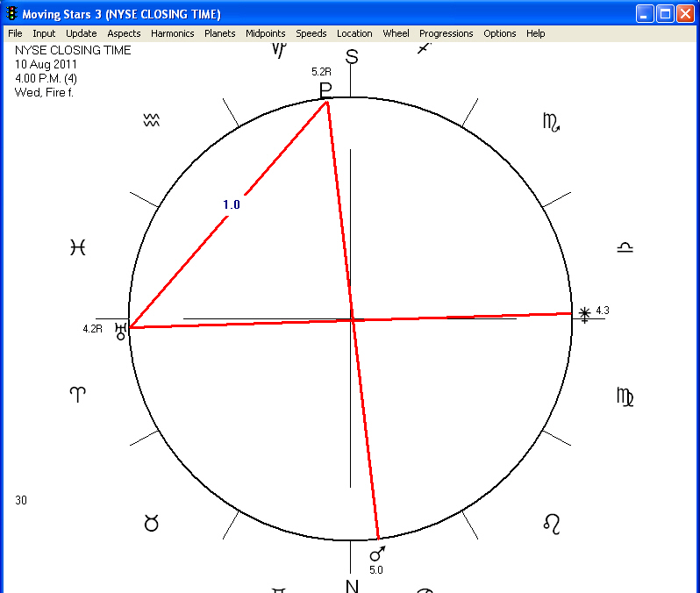Viewport: 700px width, 593px height.
Task: Click the Wed, Fire f. text
Action: pyautogui.click(x=44, y=92)
